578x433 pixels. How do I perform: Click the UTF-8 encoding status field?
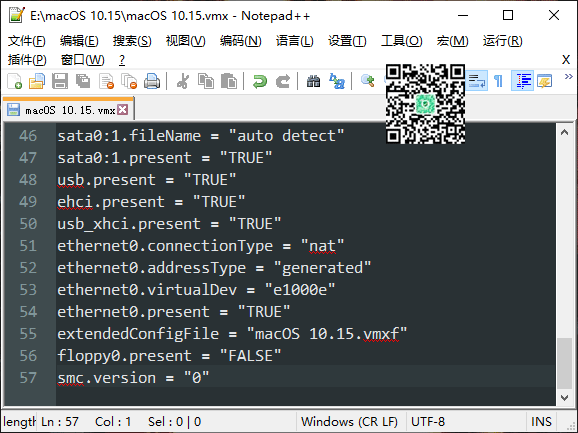point(428,421)
